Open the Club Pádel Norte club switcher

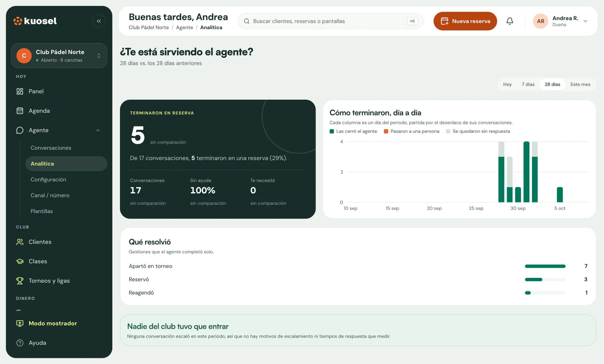[x=59, y=56]
